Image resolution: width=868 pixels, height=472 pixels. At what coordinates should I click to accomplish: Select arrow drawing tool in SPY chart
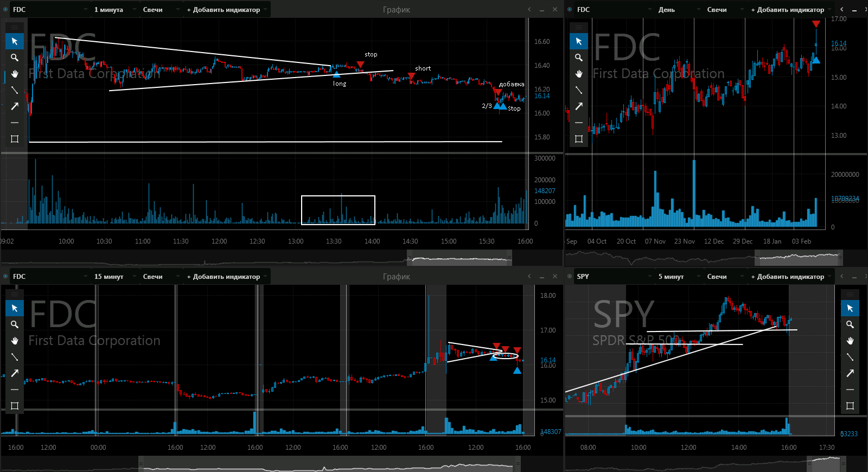(x=850, y=373)
